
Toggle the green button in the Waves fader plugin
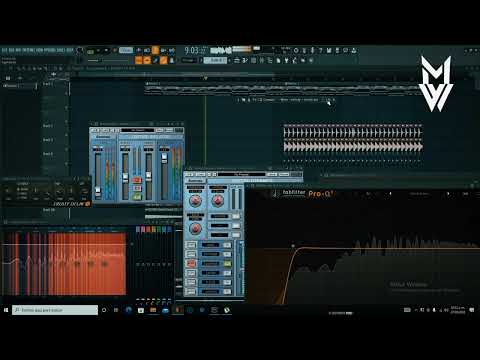137,197
